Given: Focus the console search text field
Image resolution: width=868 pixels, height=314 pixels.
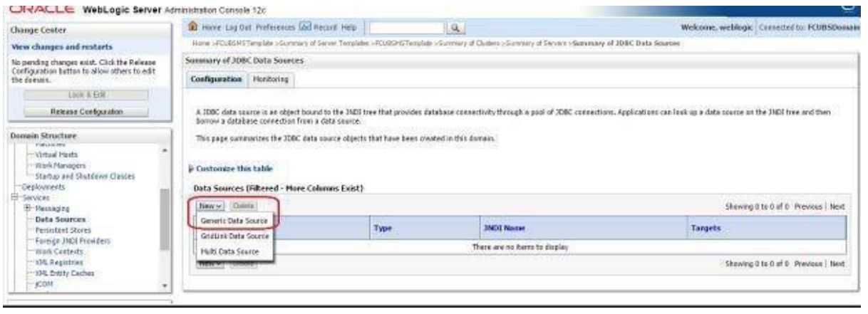Looking at the screenshot, I should (407, 28).
